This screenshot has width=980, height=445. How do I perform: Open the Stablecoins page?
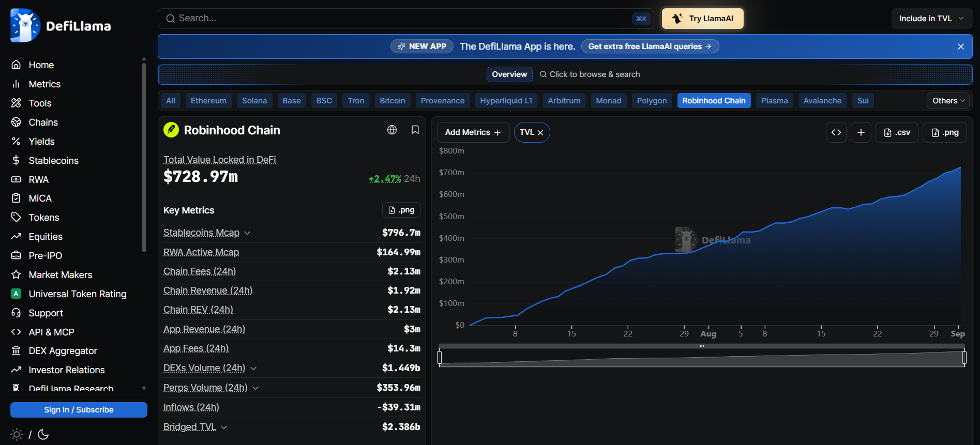coord(53,161)
